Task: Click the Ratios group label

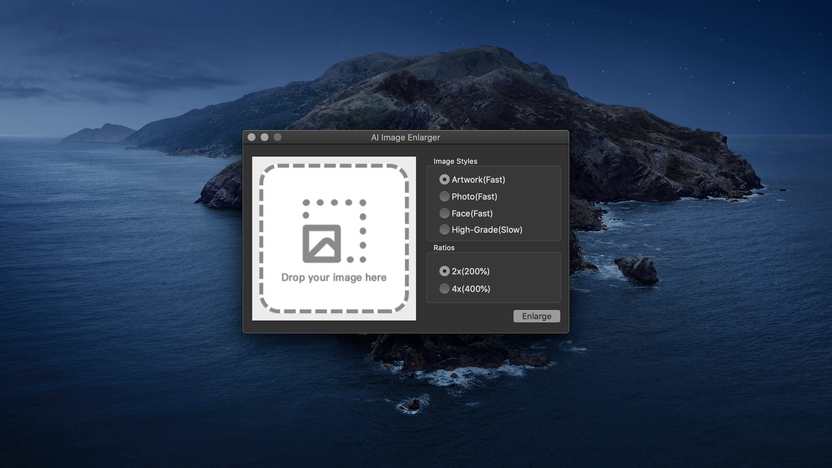Action: [444, 248]
